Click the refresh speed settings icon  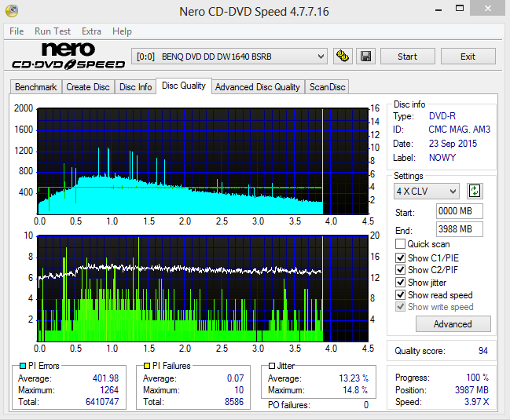click(475, 191)
